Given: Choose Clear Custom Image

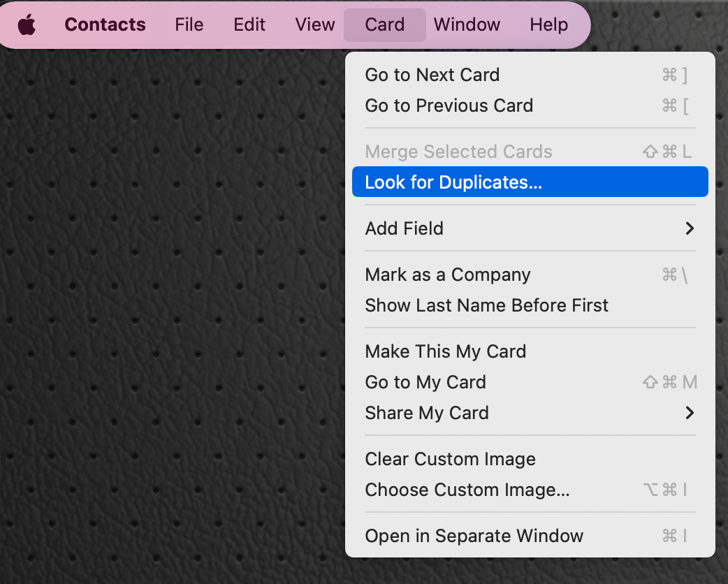Looking at the screenshot, I should [x=450, y=459].
